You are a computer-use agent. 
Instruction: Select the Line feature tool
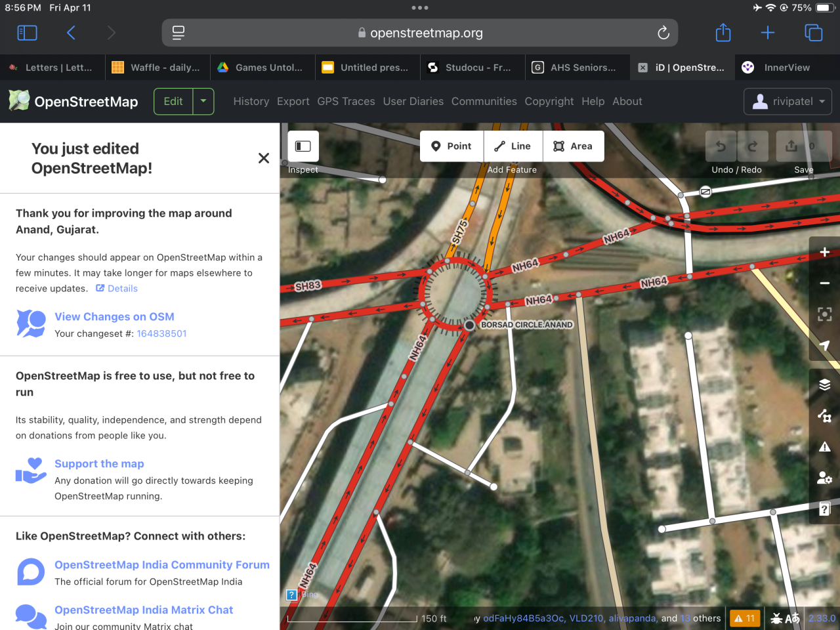point(513,146)
